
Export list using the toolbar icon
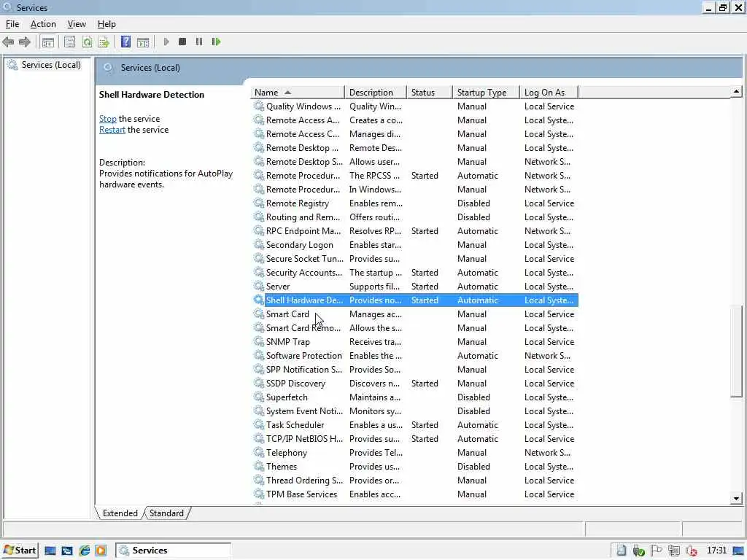click(104, 42)
